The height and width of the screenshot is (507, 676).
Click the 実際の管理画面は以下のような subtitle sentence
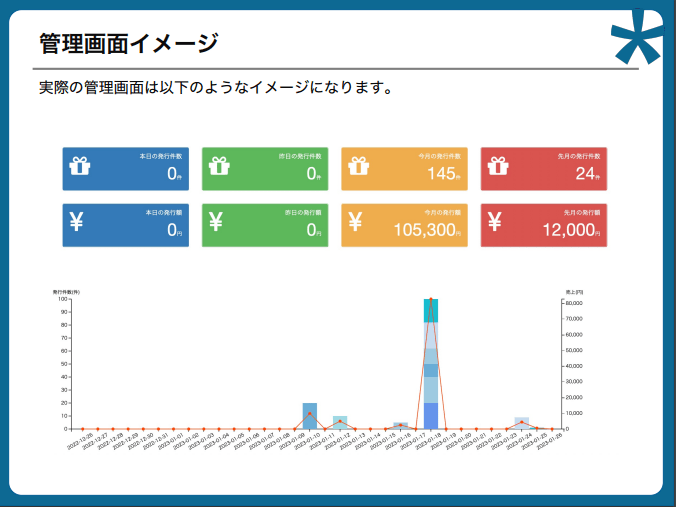215,88
